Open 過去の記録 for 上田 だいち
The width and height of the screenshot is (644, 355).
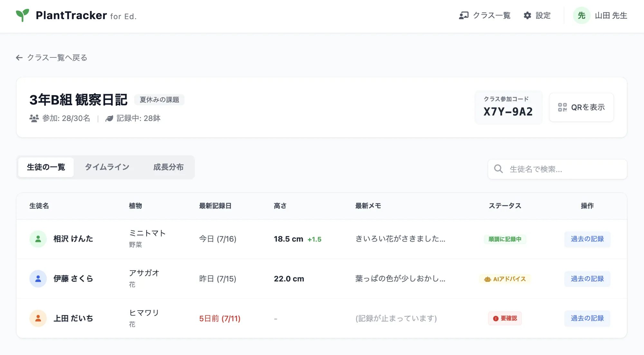tap(587, 318)
